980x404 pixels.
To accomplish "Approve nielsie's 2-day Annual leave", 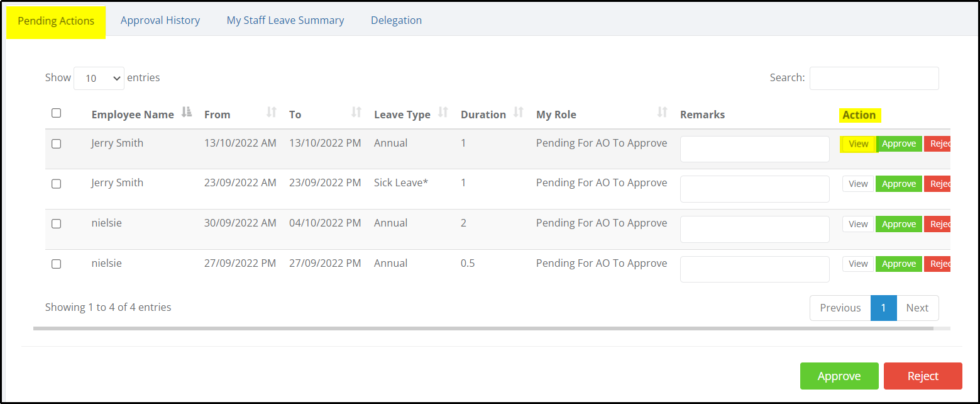I will tap(899, 224).
